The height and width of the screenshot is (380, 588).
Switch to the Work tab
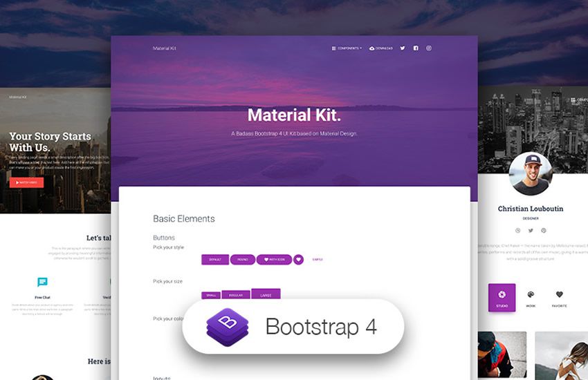pyautogui.click(x=531, y=298)
